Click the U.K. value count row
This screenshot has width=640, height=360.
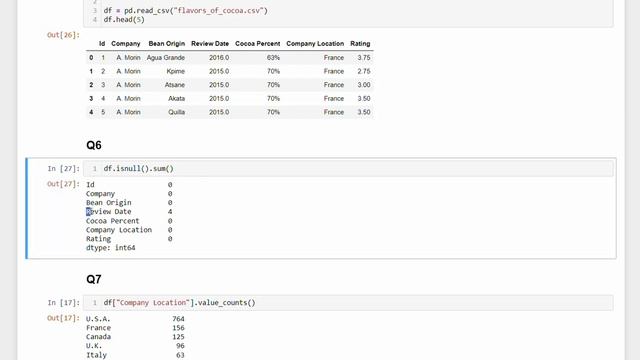(135, 346)
